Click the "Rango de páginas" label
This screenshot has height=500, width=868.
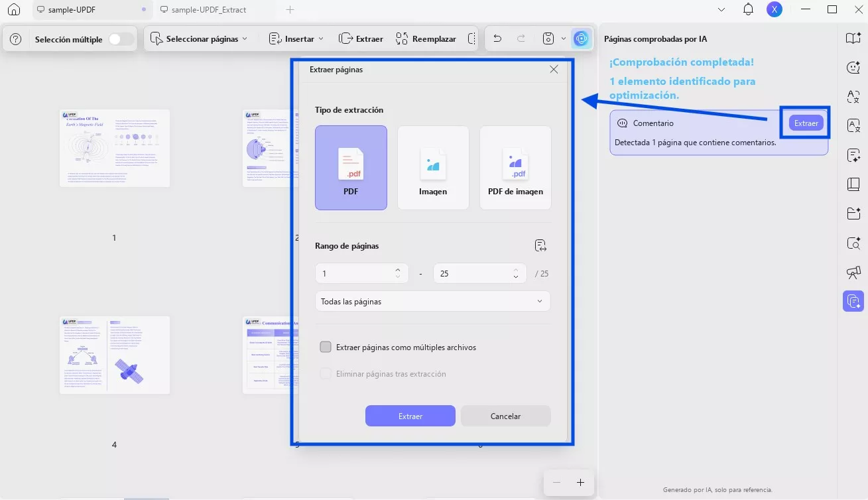[347, 246]
